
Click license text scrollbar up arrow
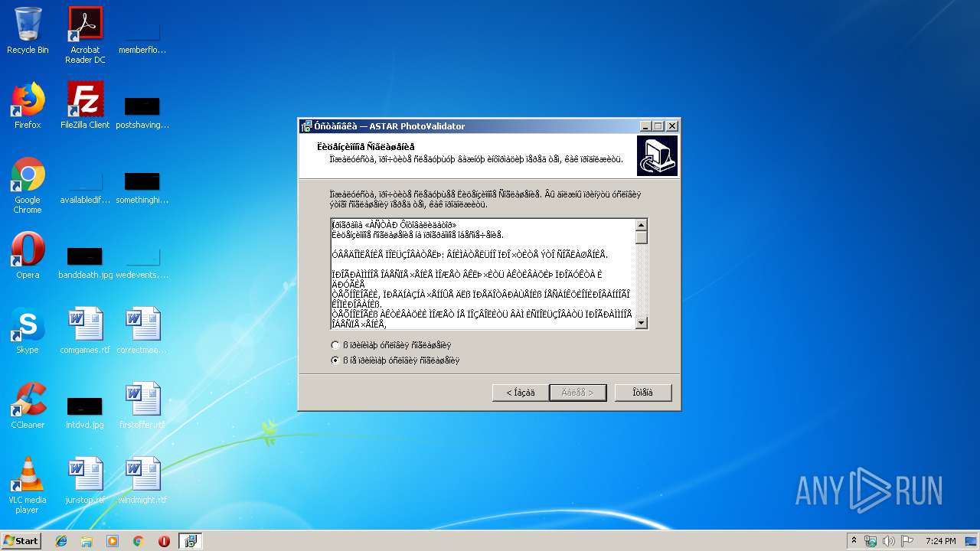(642, 225)
